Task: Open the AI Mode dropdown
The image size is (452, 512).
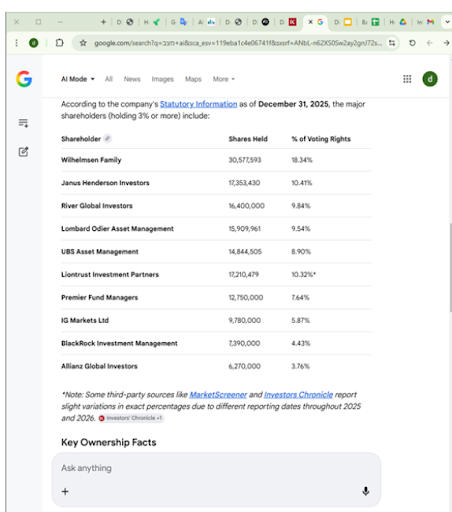Action: coord(78,79)
